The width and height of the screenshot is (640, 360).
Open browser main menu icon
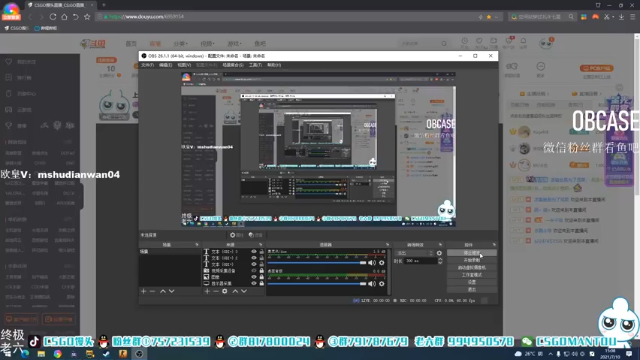click(x=633, y=17)
